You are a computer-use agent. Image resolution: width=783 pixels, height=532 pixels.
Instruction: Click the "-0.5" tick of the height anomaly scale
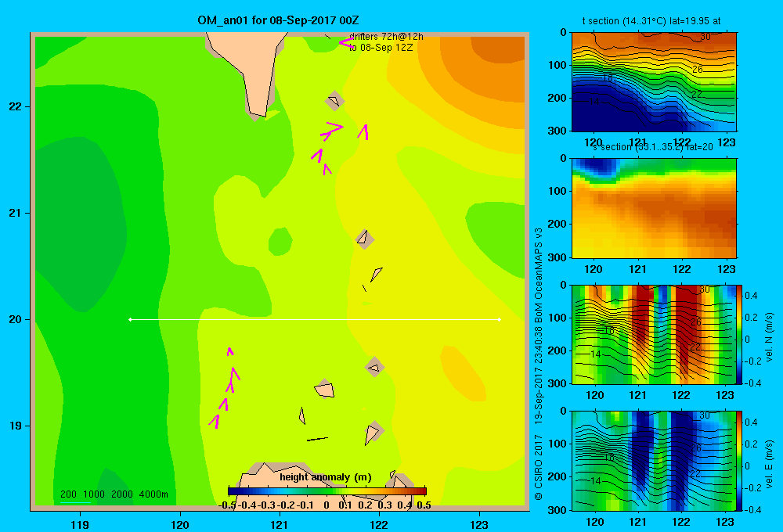click(227, 505)
